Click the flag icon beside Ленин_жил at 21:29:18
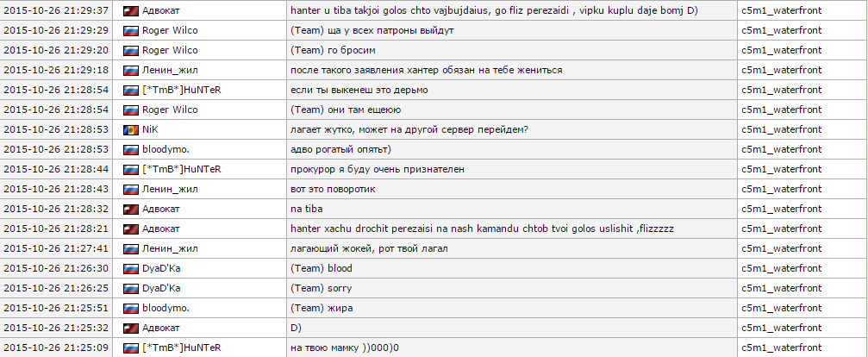This screenshot has width=868, height=357. click(x=131, y=71)
